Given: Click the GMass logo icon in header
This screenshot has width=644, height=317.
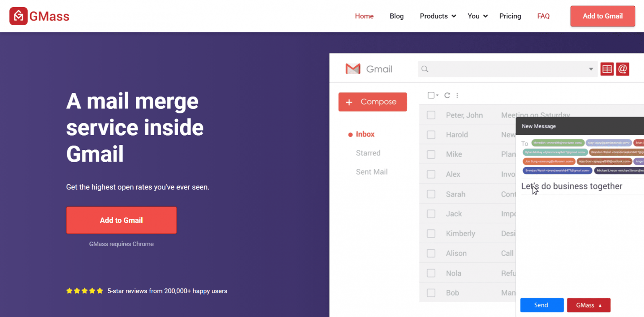Looking at the screenshot, I should (x=18, y=16).
